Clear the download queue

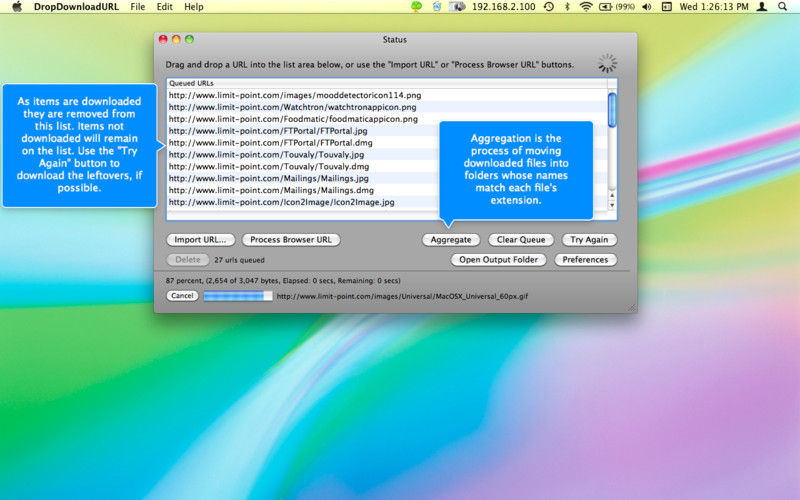click(521, 240)
